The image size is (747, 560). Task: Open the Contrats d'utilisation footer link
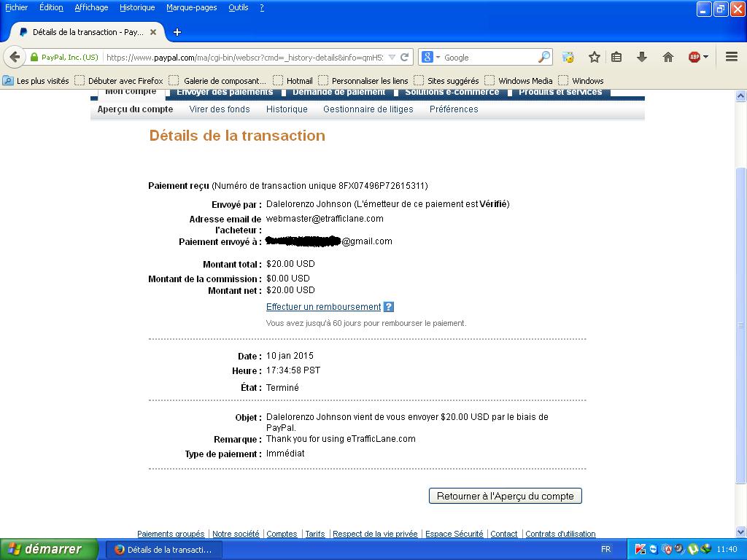[560, 534]
